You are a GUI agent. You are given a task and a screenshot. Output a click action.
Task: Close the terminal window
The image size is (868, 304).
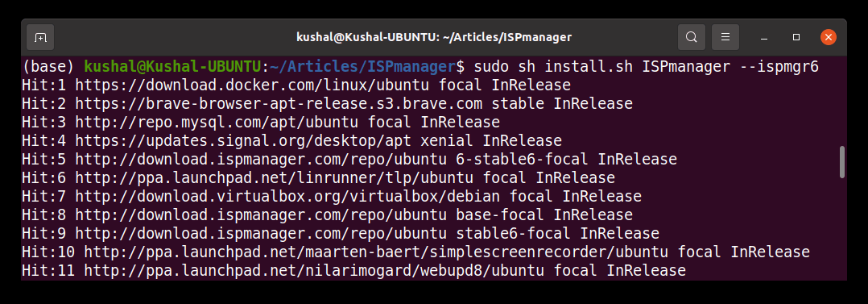pos(828,37)
